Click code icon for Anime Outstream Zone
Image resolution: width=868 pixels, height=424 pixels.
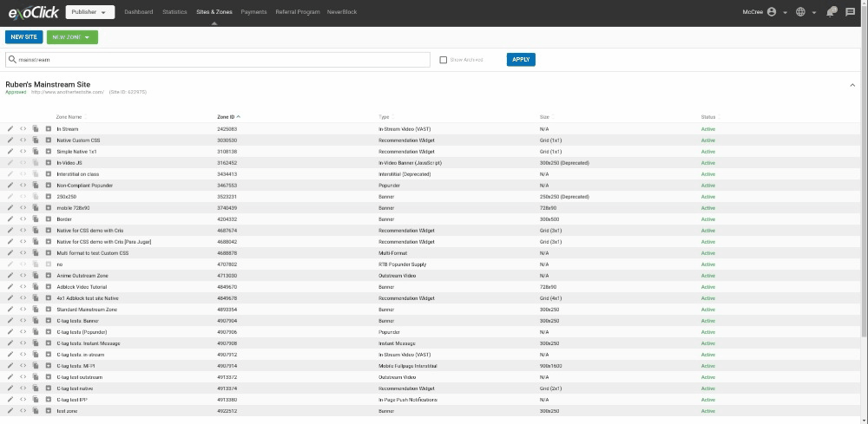[23, 276]
